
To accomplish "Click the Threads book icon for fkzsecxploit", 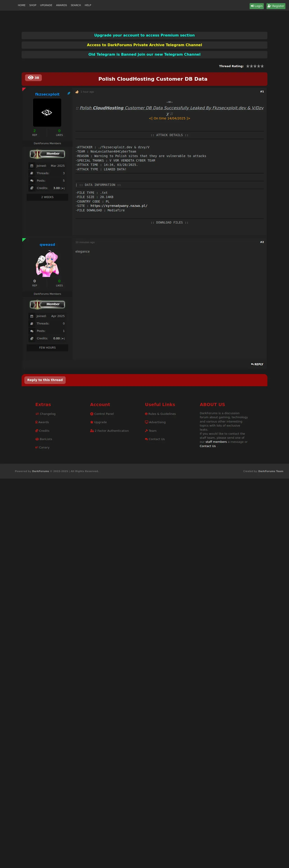I will click(x=32, y=173).
